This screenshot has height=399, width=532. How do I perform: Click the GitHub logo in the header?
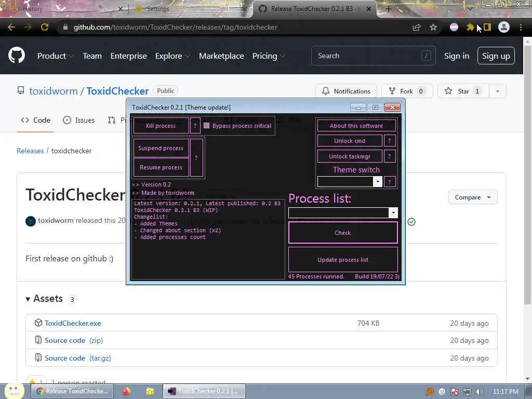tap(16, 56)
